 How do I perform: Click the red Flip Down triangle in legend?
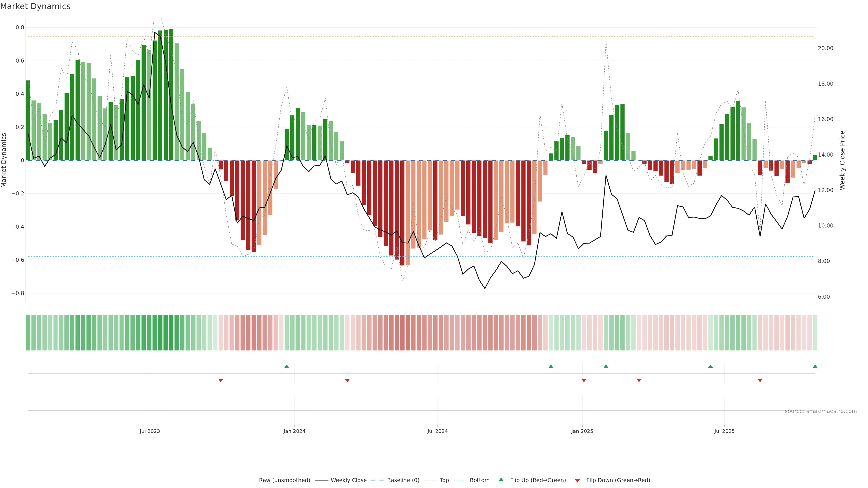click(x=577, y=480)
